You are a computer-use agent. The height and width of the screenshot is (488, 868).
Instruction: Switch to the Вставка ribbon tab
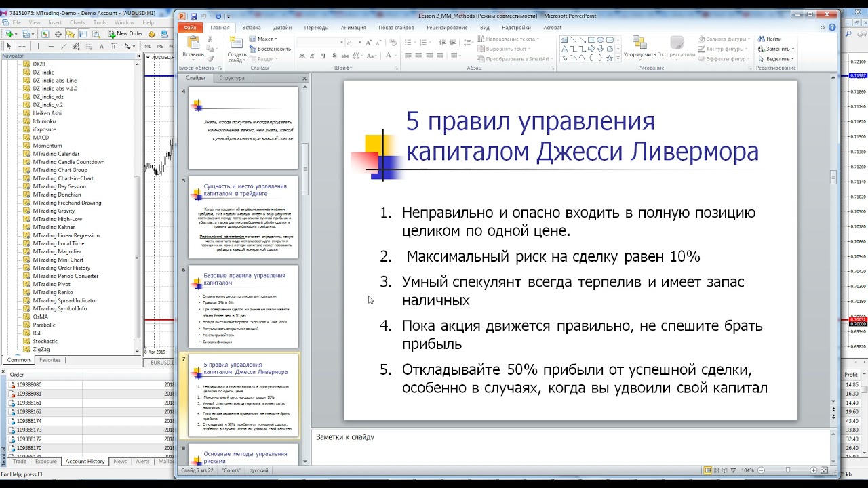[252, 28]
